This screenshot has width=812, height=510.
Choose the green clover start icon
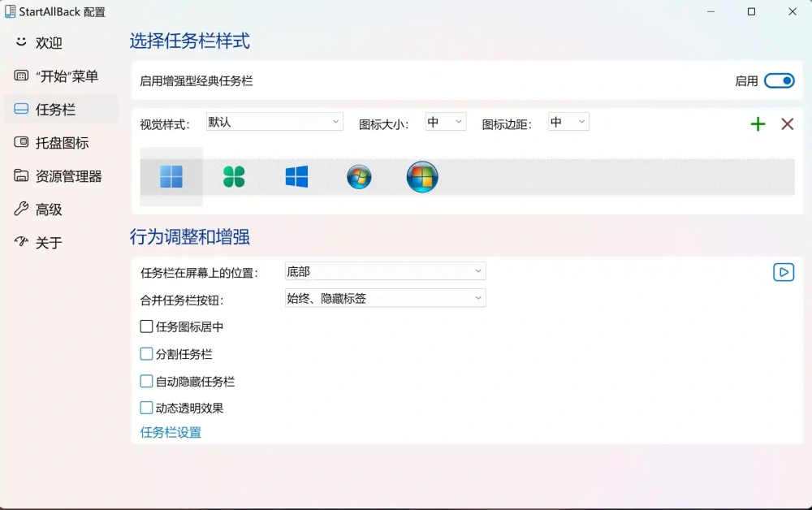234,176
